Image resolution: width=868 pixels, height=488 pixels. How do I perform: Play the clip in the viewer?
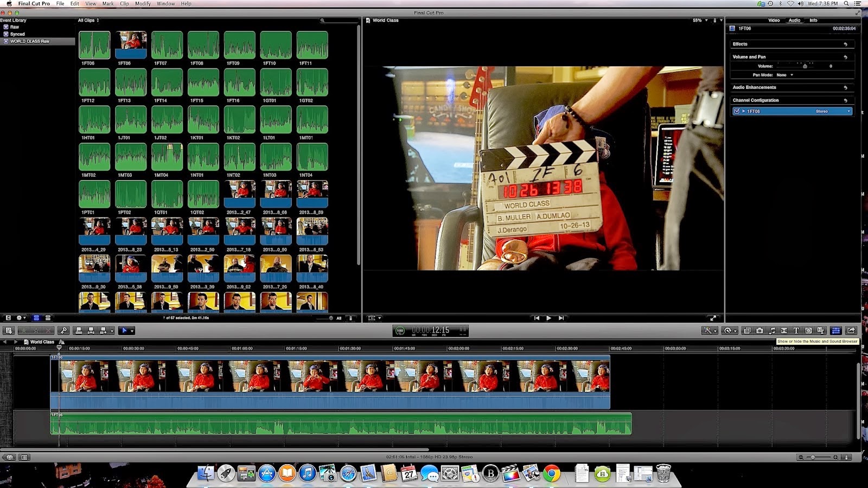pos(548,318)
